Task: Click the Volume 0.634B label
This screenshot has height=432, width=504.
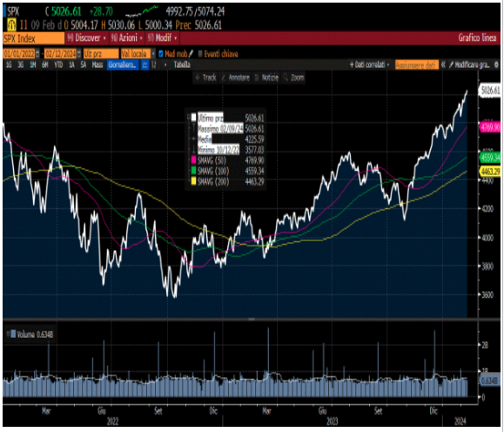Action: pos(35,334)
